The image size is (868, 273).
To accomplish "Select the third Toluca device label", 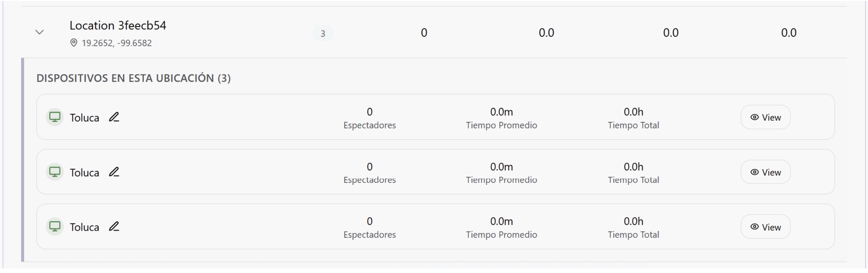I will pos(84,227).
